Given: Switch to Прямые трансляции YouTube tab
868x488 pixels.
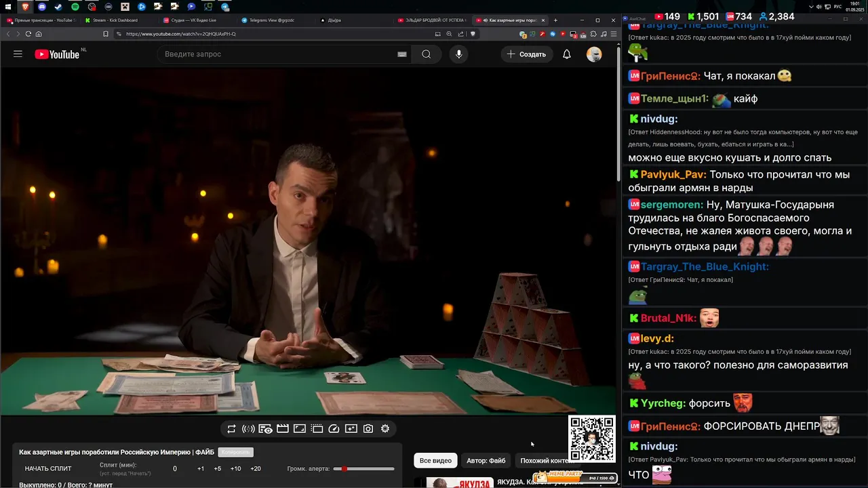Looking at the screenshot, I should pyautogui.click(x=41, y=20).
